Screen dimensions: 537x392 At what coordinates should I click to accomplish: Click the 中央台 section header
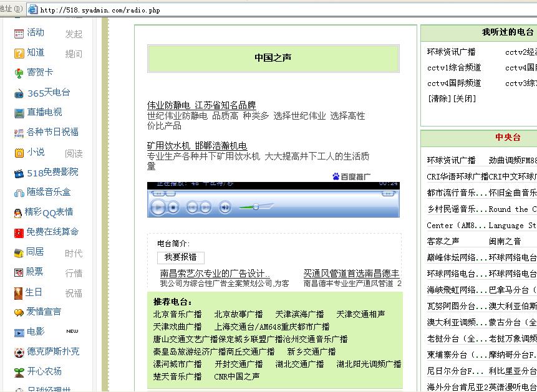(x=508, y=137)
